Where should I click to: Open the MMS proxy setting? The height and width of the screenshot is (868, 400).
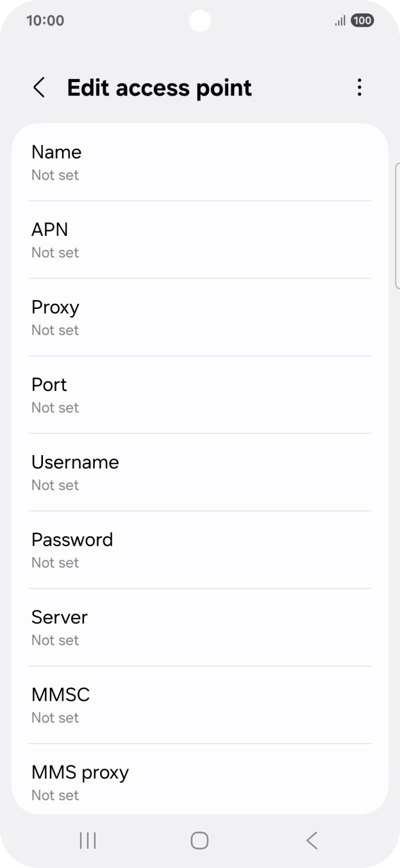(199, 781)
